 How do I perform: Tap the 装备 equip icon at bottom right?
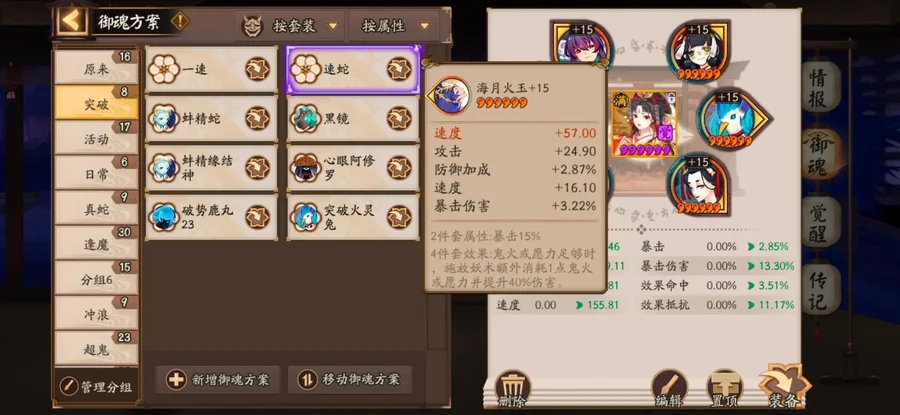(784, 387)
